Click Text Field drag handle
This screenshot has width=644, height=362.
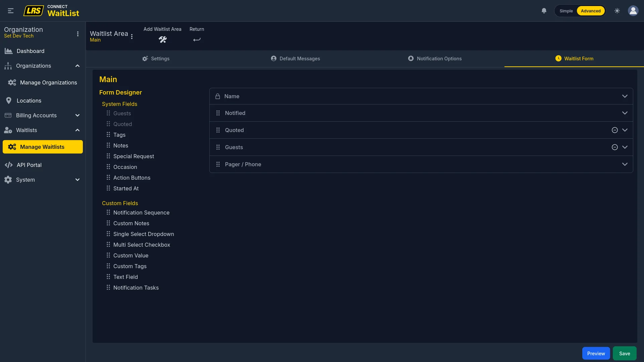(108, 277)
